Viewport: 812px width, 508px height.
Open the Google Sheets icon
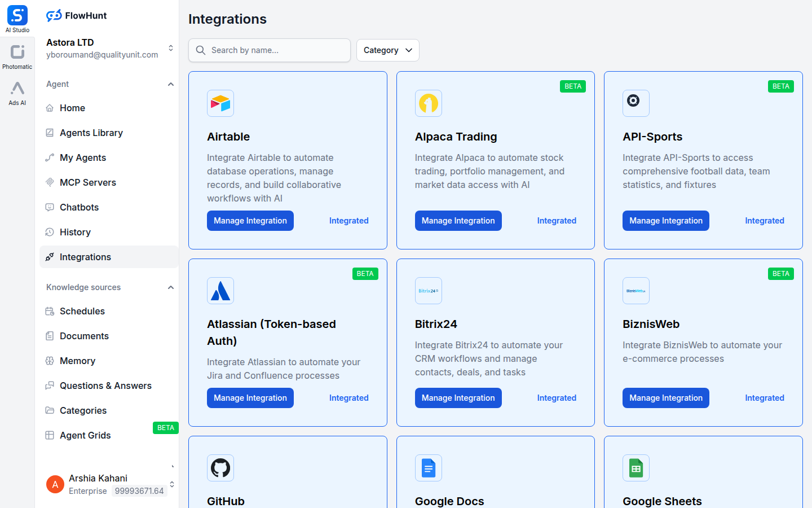pyautogui.click(x=636, y=468)
